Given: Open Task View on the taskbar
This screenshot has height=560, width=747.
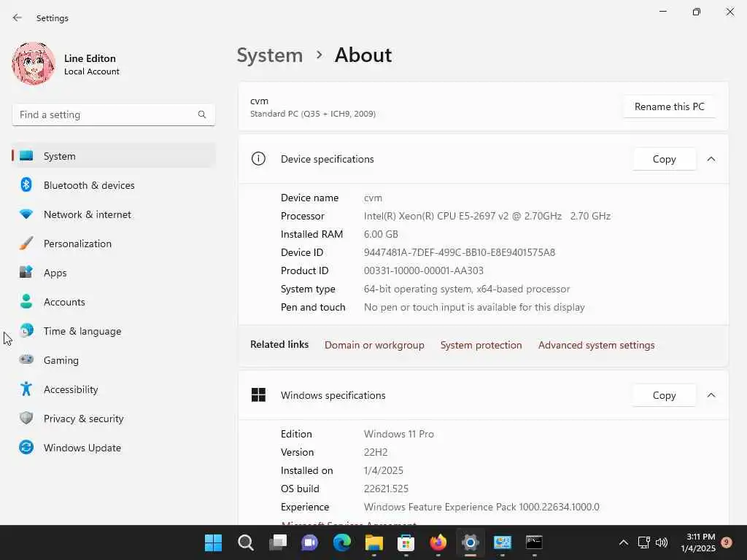Looking at the screenshot, I should 278,542.
